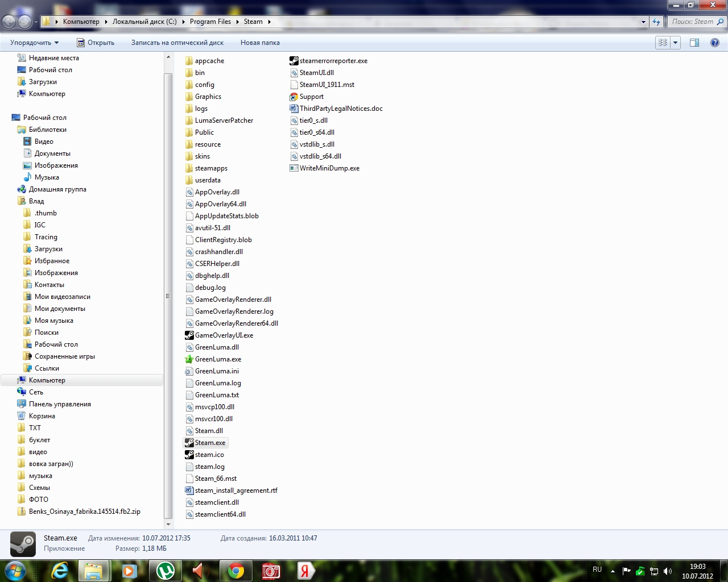Select the Steam.exe file icon
The height and width of the screenshot is (582, 728).
(x=189, y=443)
